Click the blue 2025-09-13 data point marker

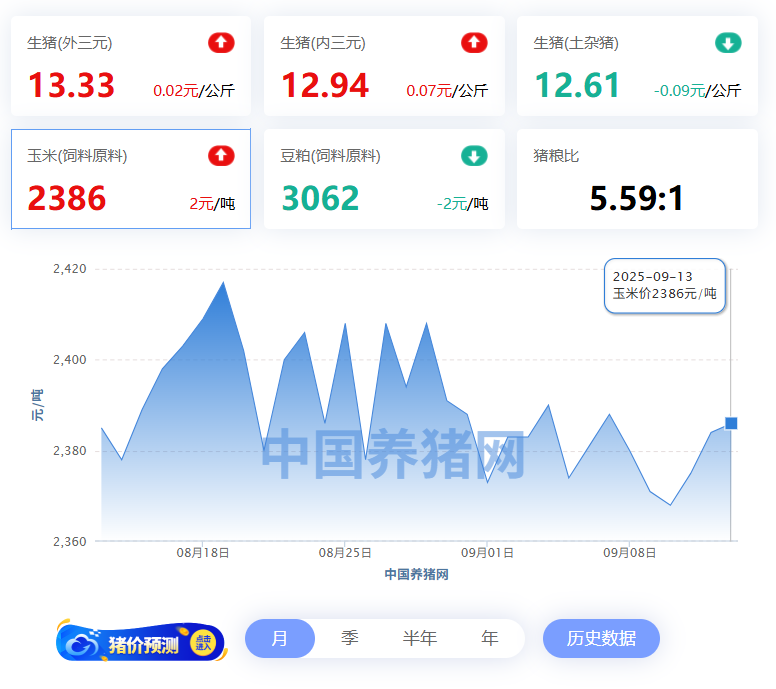point(731,423)
